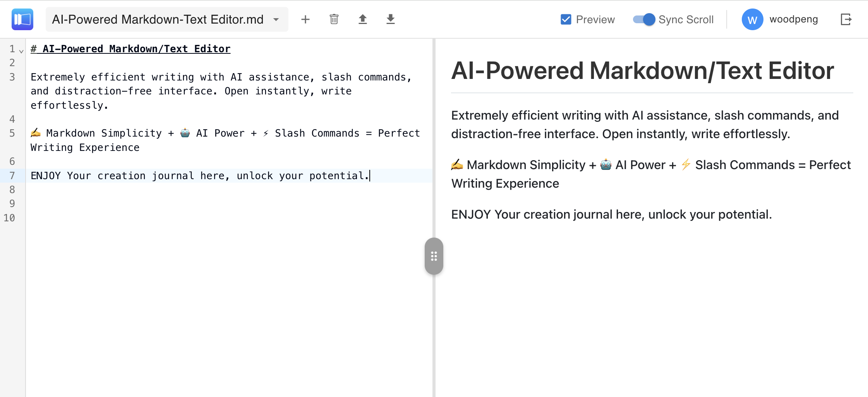Open account options via the woodpeng avatar

point(752,19)
